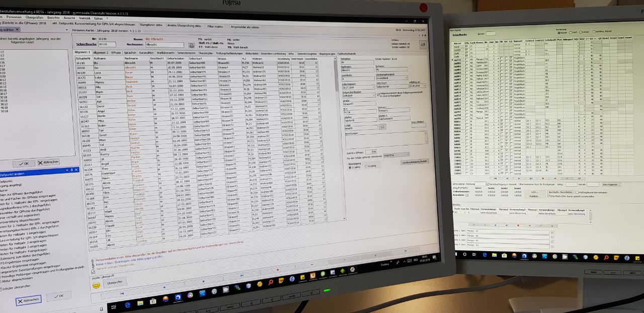Viewport: 644px width, 313px height.
Task: Close the 'wählen' tab via its X
Action: (x=17, y=30)
